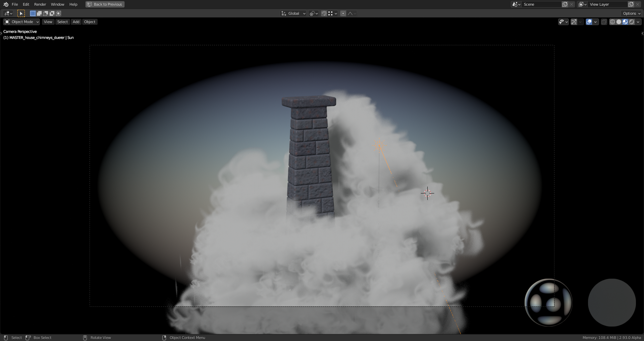Create a new scene with copy icon
Screen dimensions: 644x341
pos(565,4)
